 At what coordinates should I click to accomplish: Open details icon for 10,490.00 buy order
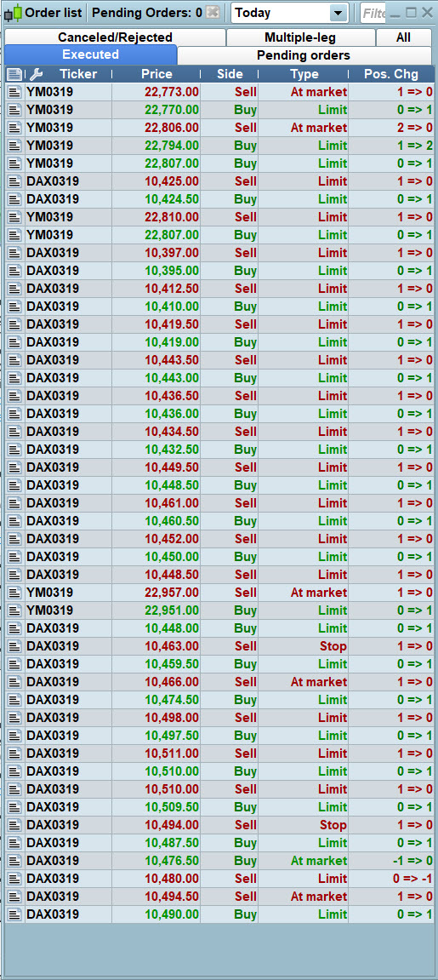pos(14,914)
